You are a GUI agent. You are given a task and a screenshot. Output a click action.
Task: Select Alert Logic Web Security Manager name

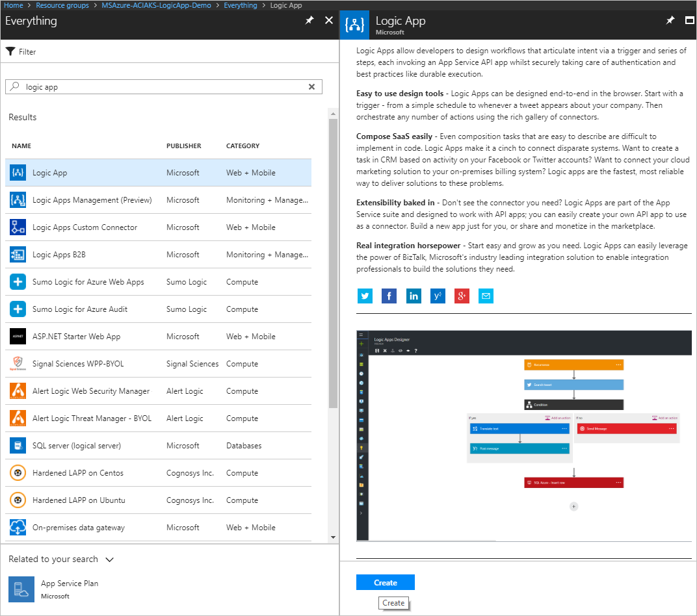pyautogui.click(x=90, y=391)
